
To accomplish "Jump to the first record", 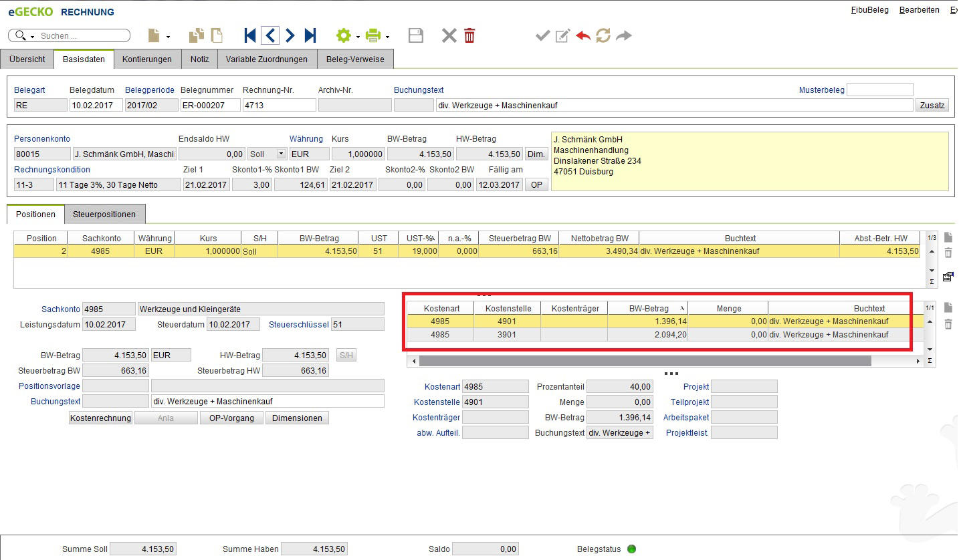I will pyautogui.click(x=250, y=35).
